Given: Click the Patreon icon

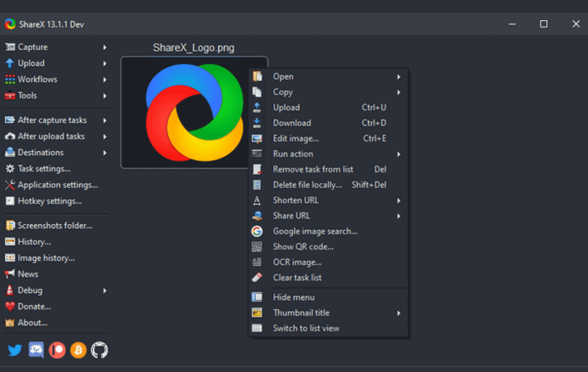Looking at the screenshot, I should click(57, 350).
